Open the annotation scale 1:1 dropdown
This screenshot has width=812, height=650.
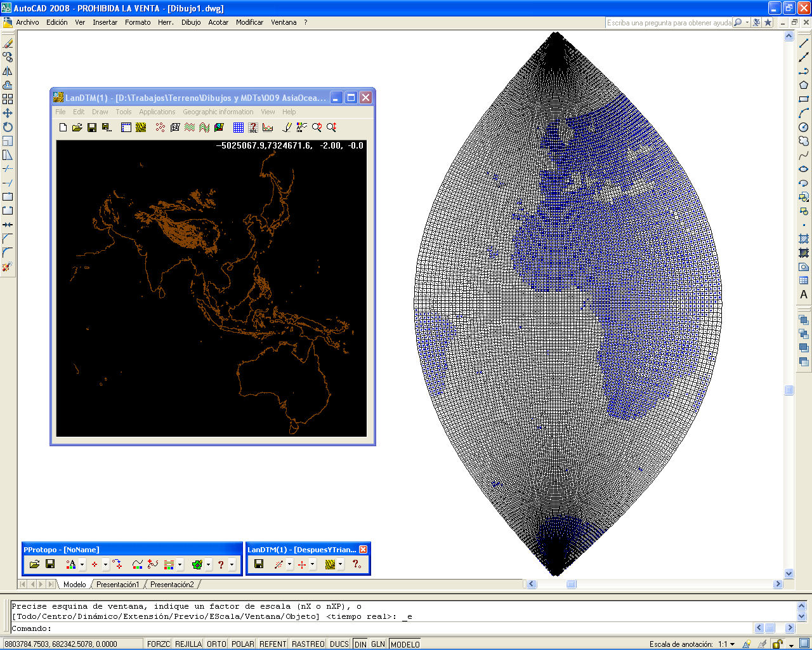click(x=726, y=644)
